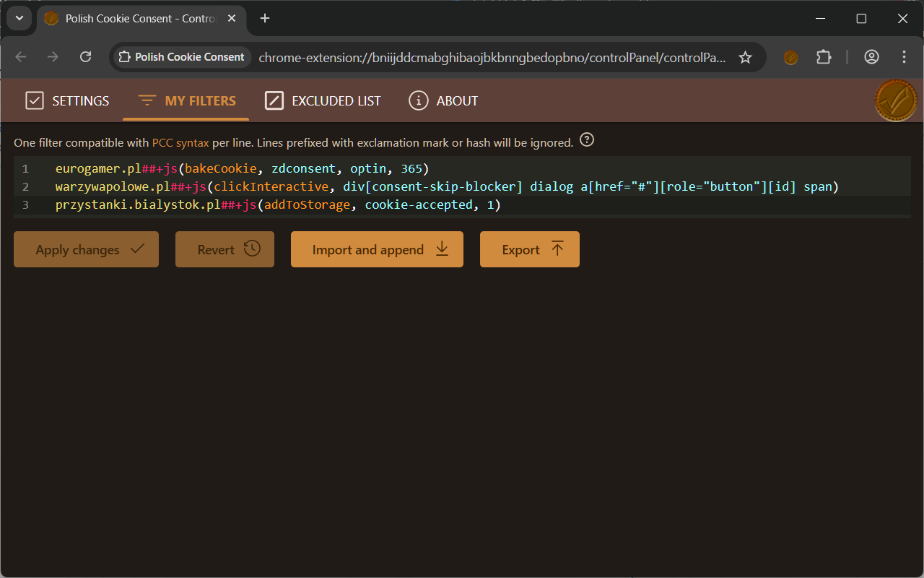Reload the page with the refresh icon
Image resolution: width=924 pixels, height=578 pixels.
[x=85, y=57]
